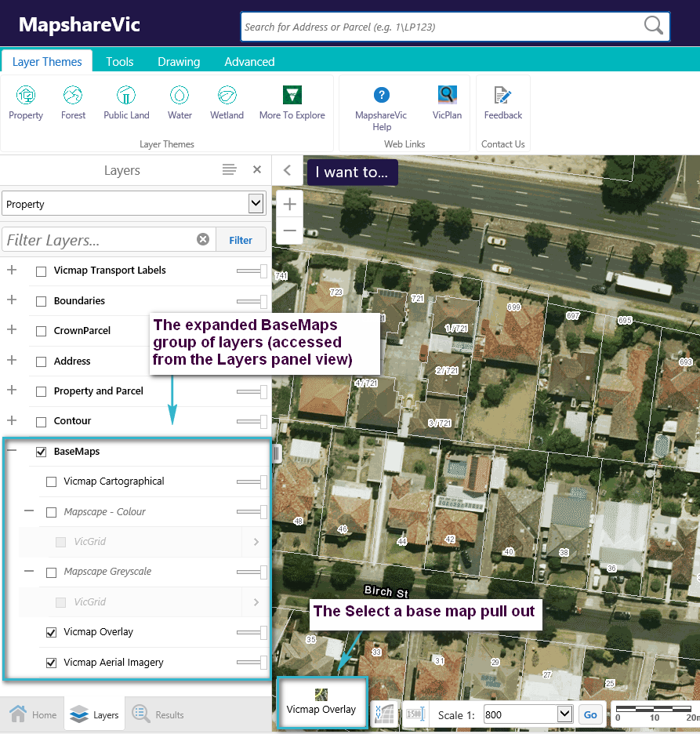This screenshot has width=700, height=734.
Task: Adjust Vicmap Overlay transparency slider
Action: pos(252,632)
